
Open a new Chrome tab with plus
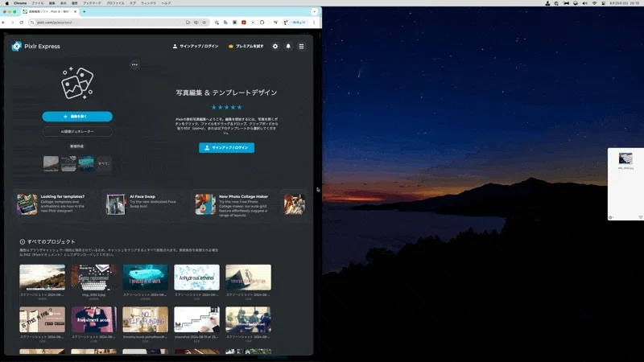pyautogui.click(x=85, y=12)
